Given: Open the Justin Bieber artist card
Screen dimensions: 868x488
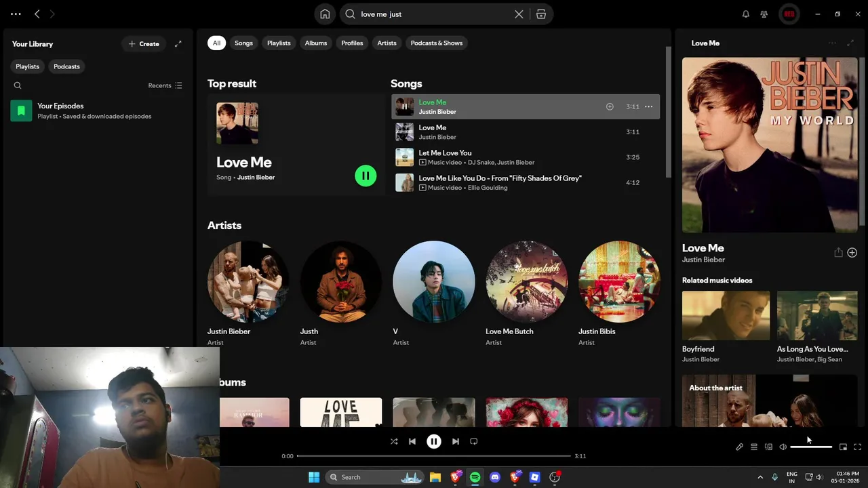Looking at the screenshot, I should click(248, 294).
